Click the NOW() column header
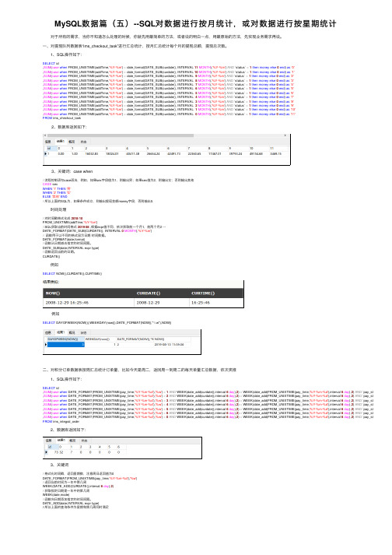Screen dimensions: 392x555 89,293
